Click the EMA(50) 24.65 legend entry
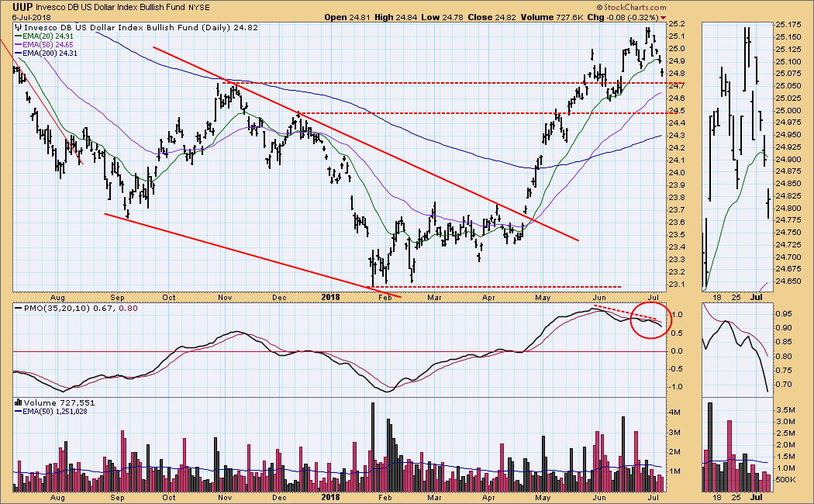The width and height of the screenshot is (814, 504). point(43,45)
